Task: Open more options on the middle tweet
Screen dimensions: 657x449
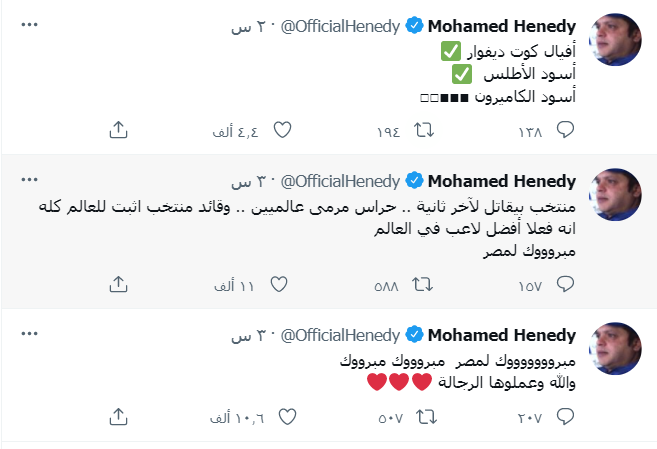Action: (30, 179)
